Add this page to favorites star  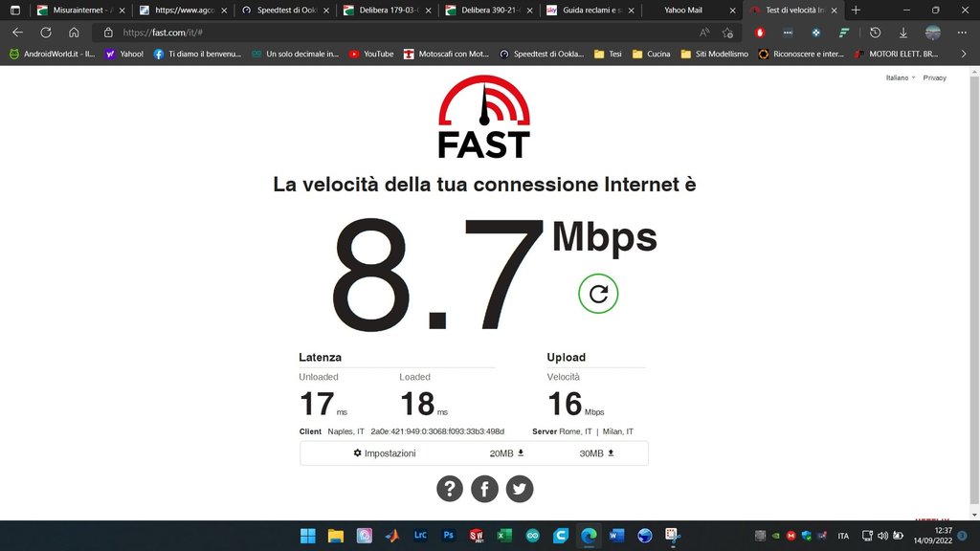point(727,33)
